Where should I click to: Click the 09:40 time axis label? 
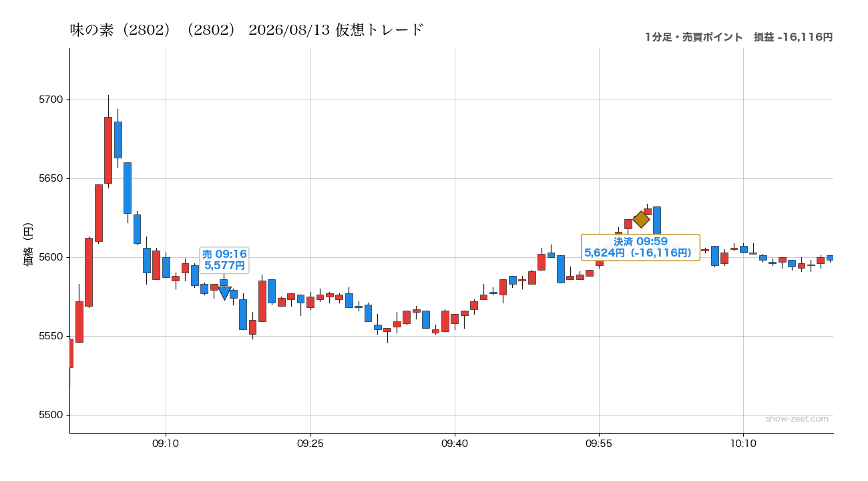point(455,444)
